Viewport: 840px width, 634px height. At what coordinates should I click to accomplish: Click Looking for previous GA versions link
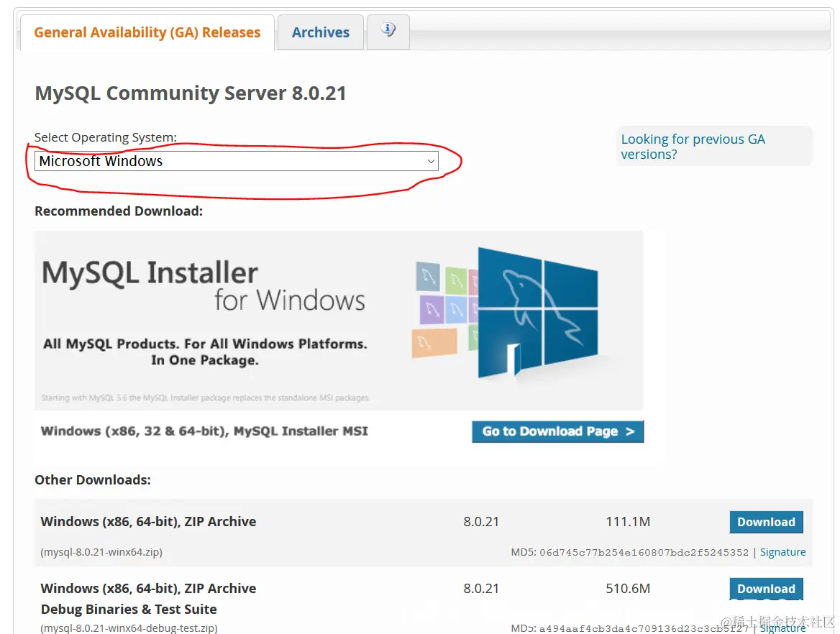click(x=693, y=147)
